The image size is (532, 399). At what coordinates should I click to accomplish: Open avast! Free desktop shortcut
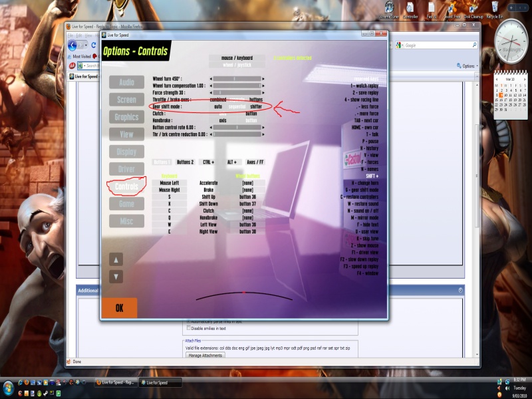(x=452, y=9)
